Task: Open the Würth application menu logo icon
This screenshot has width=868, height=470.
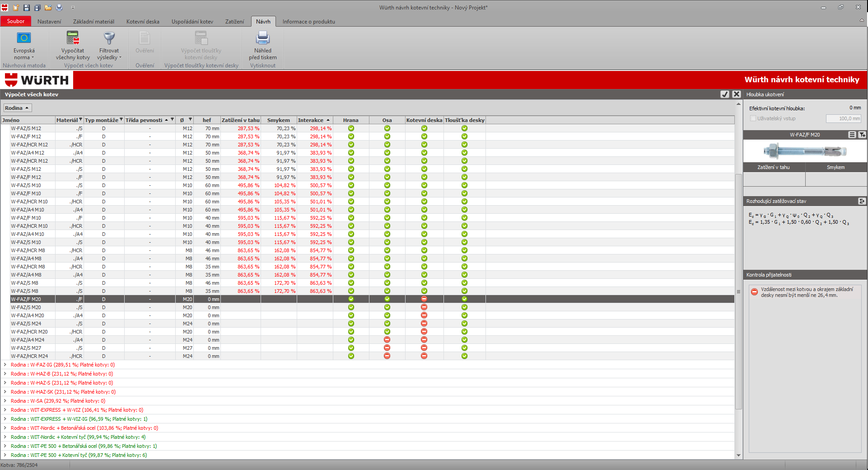Action: click(5, 8)
